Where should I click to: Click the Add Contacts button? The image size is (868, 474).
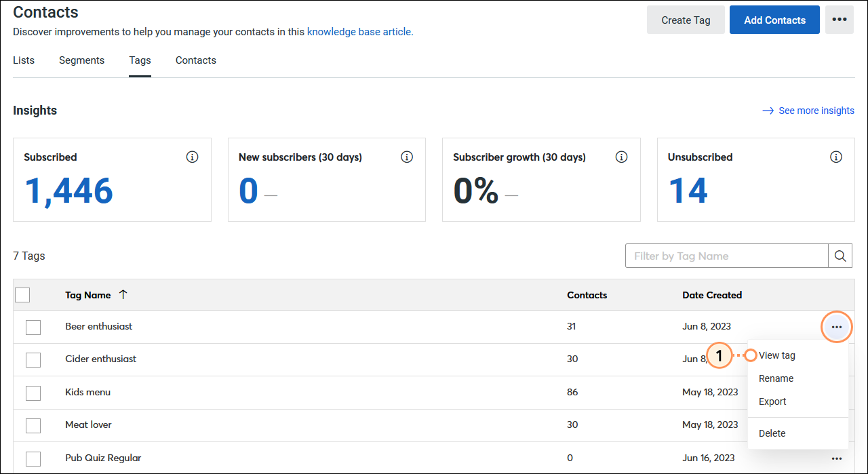click(x=774, y=20)
